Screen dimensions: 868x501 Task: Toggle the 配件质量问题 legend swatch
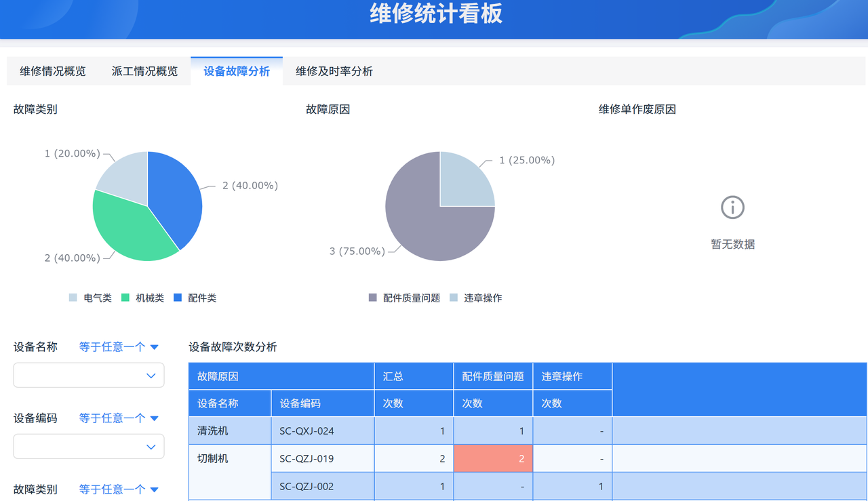[x=372, y=298]
